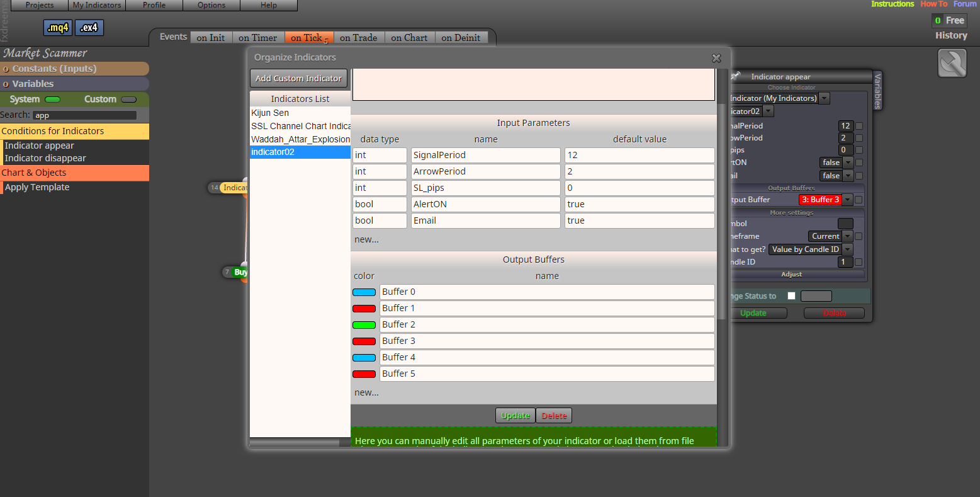This screenshot has height=497, width=980.
Task: Click new... under Output Buffers
Action: 366,392
